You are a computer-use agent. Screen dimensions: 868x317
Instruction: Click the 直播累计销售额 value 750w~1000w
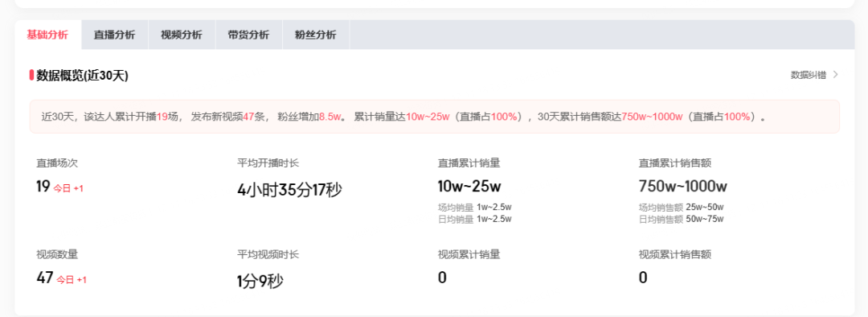[x=682, y=186]
